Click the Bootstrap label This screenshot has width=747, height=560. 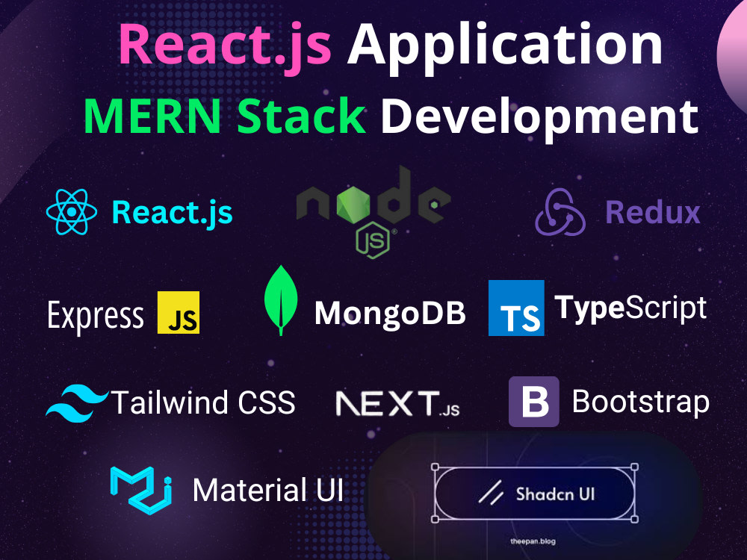641,403
